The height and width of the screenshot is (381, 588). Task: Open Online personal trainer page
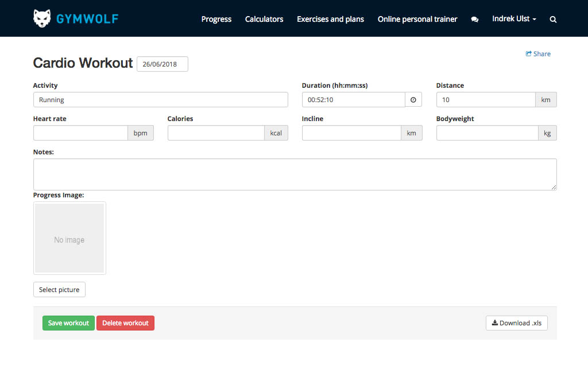pos(417,19)
